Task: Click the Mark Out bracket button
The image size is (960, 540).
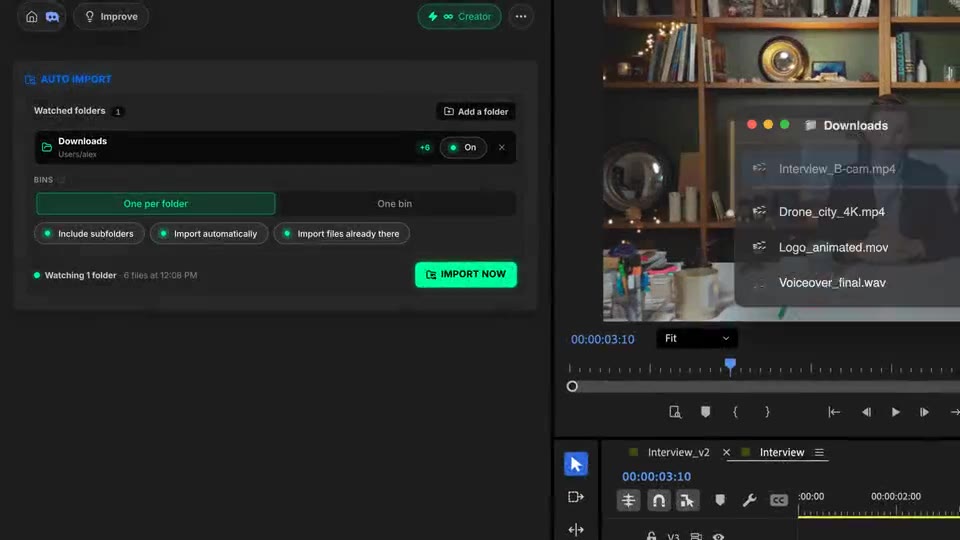Action: tap(767, 412)
